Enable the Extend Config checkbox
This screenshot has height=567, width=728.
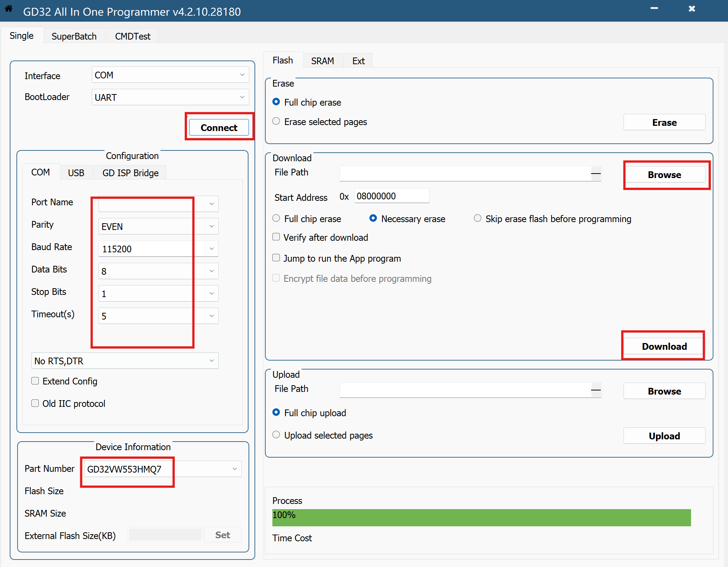[35, 381]
